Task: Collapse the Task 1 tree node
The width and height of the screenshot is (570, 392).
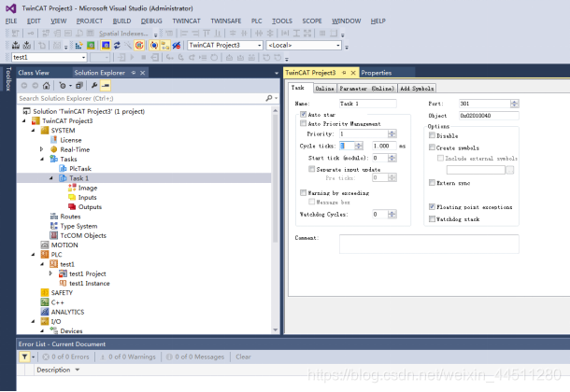Action: [x=50, y=178]
